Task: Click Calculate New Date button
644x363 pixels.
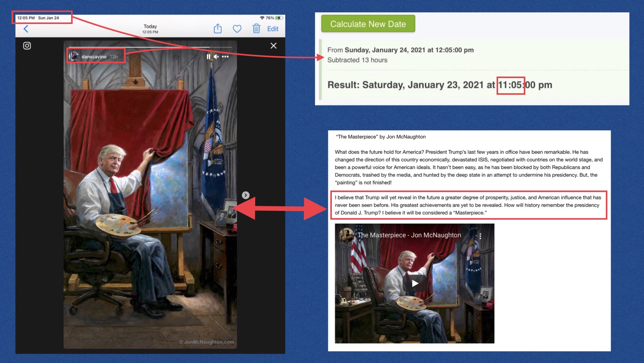Action: tap(368, 24)
